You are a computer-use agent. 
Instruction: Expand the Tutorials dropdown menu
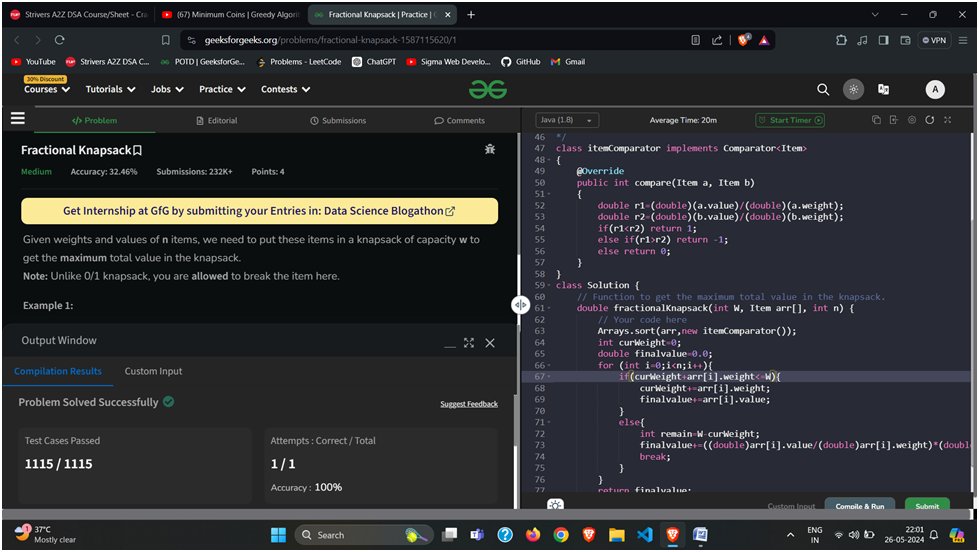(x=111, y=89)
